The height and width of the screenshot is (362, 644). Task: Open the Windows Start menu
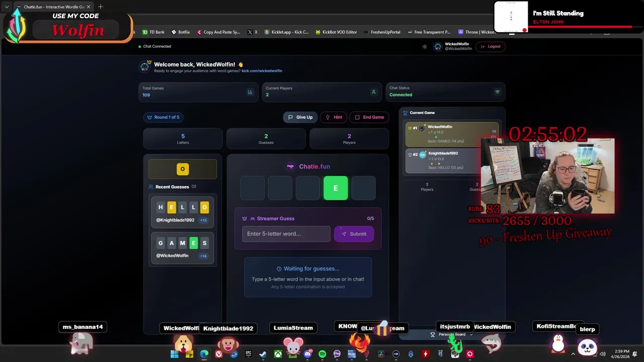click(175, 354)
